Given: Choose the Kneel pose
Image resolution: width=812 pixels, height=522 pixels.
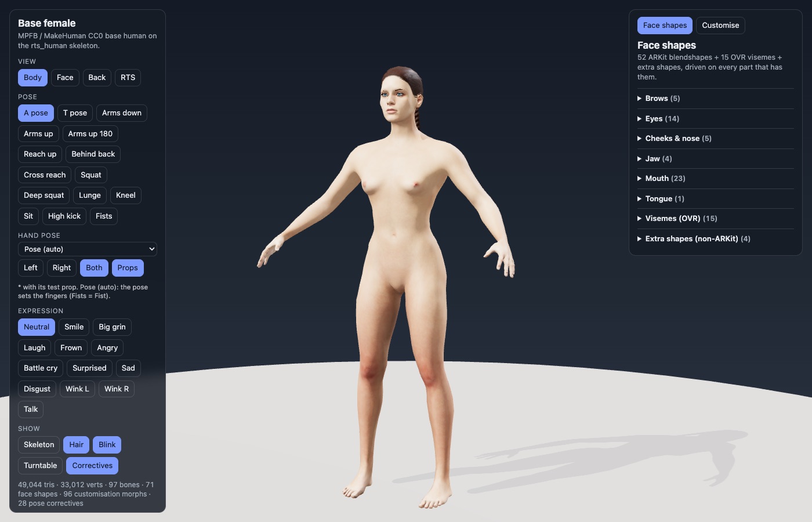Looking at the screenshot, I should click(126, 195).
